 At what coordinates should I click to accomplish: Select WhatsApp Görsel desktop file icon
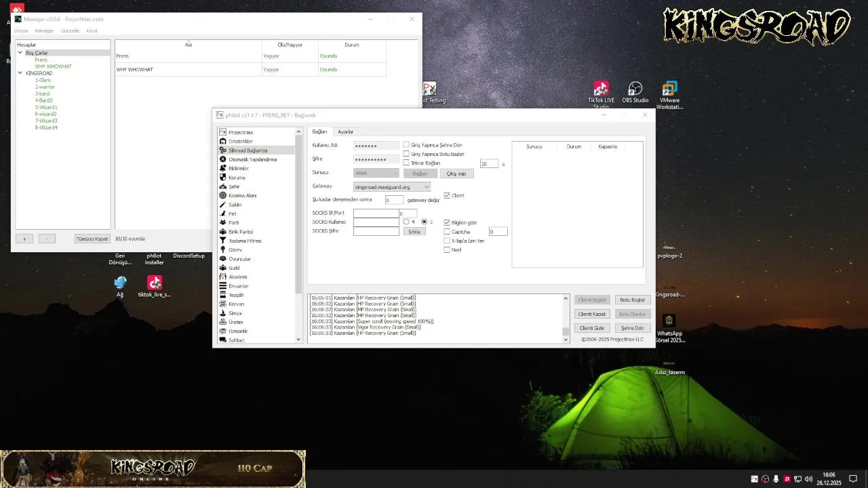pos(669,328)
